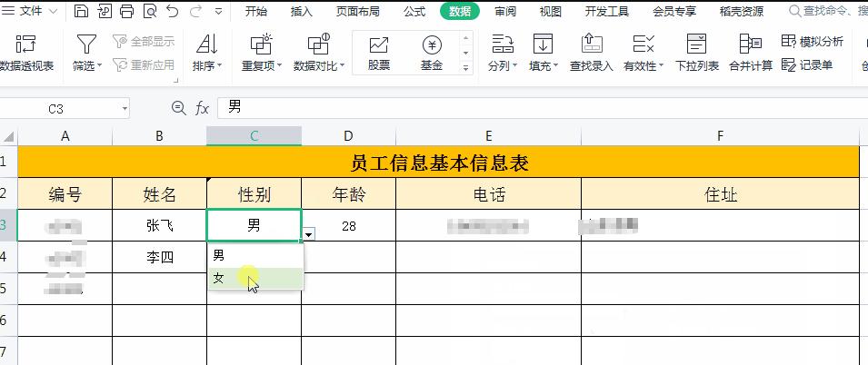Switch to the 插入 tab
868x365 pixels.
pyautogui.click(x=301, y=11)
